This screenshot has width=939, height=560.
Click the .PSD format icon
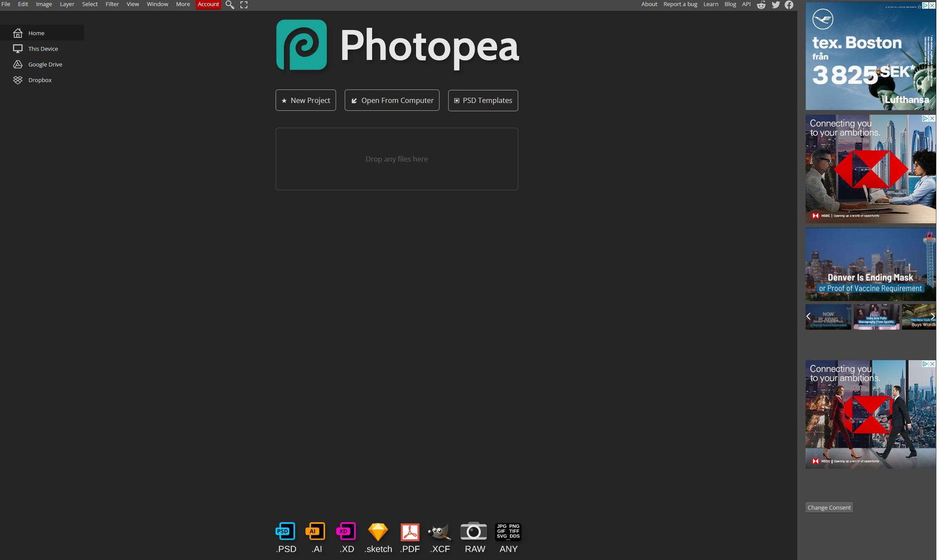click(x=285, y=531)
